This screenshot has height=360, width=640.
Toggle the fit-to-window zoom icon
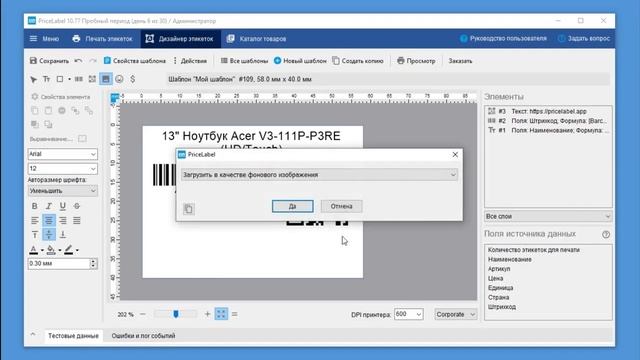[x=221, y=314]
